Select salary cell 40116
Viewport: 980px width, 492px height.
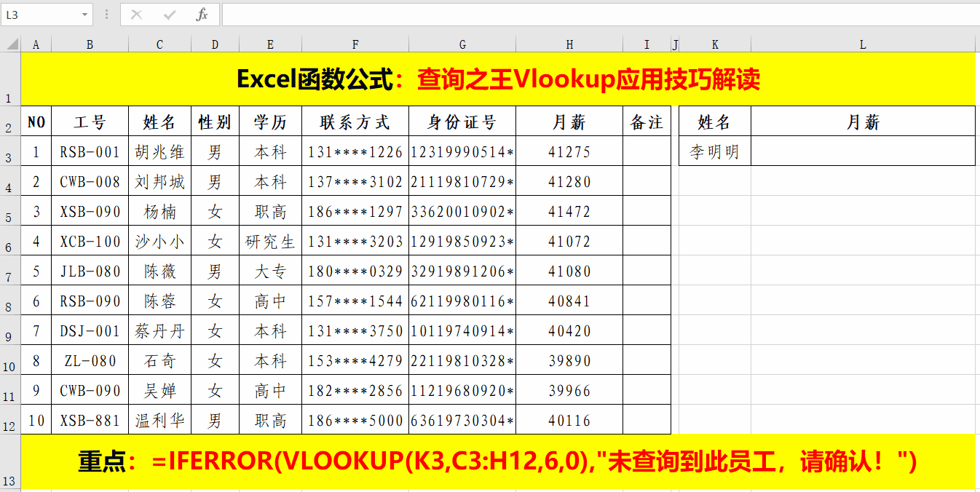tap(569, 419)
